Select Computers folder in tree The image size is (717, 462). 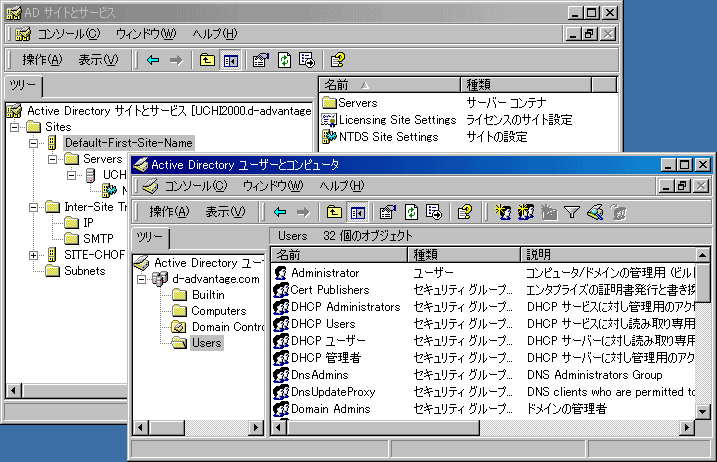click(x=209, y=311)
